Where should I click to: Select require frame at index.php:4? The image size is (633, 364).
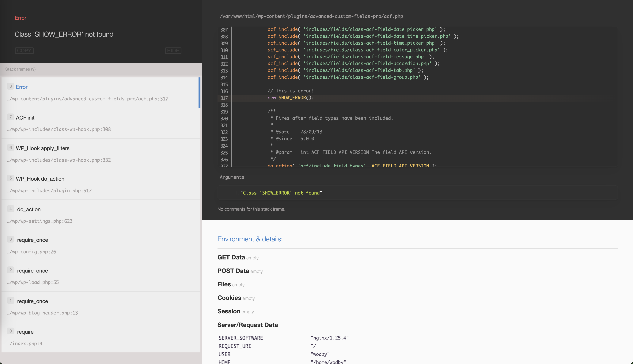coord(100,337)
